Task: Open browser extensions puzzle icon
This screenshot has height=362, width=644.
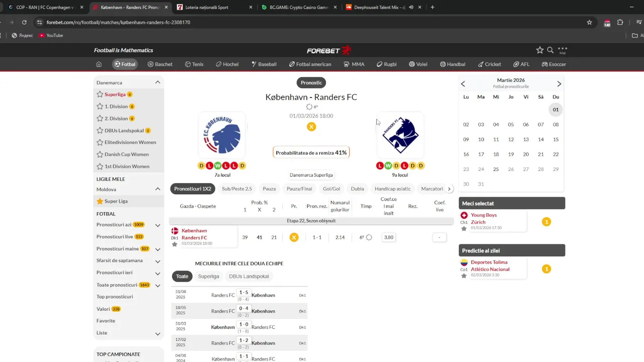Action: [620, 22]
